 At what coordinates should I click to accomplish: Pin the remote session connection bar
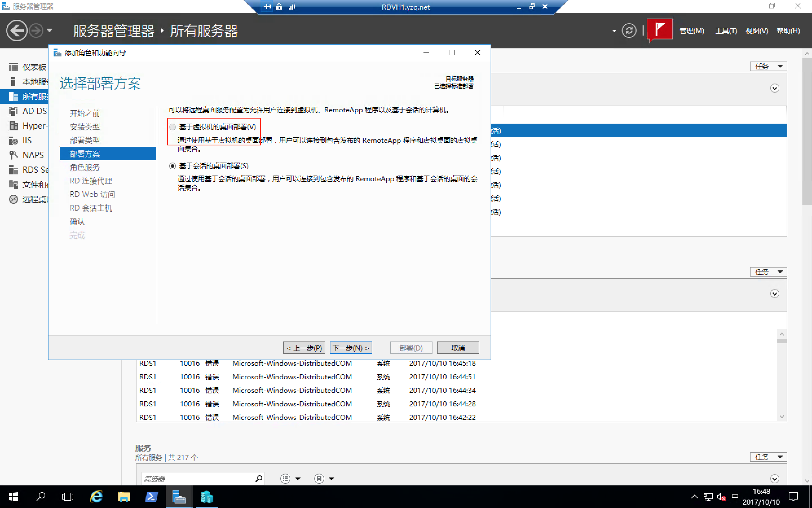pos(267,6)
